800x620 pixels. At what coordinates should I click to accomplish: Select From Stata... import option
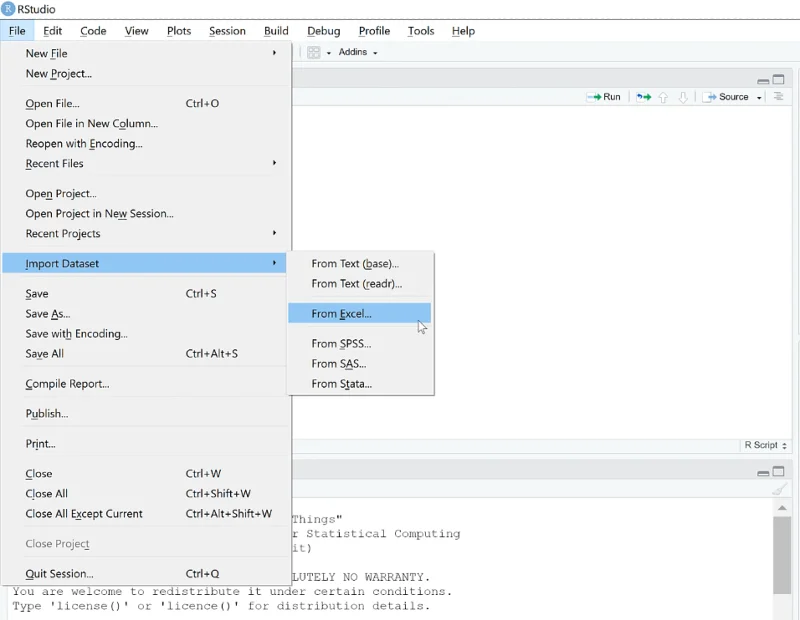tap(360, 384)
